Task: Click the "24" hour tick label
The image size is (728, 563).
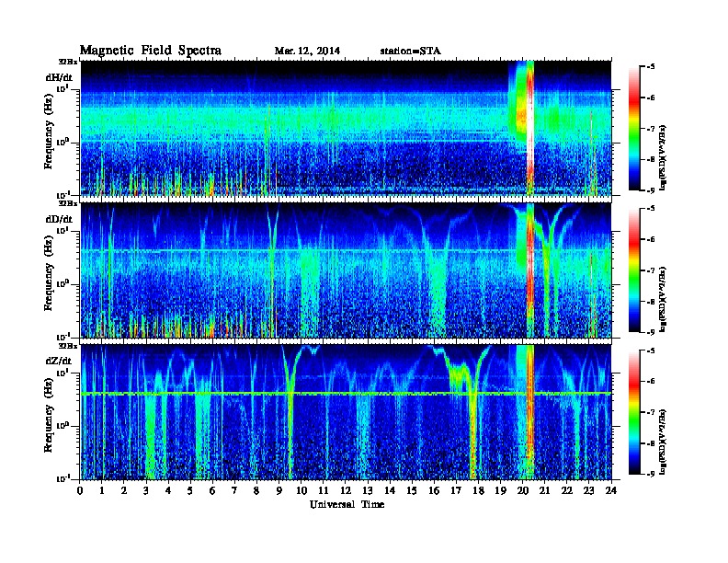Action: click(611, 490)
